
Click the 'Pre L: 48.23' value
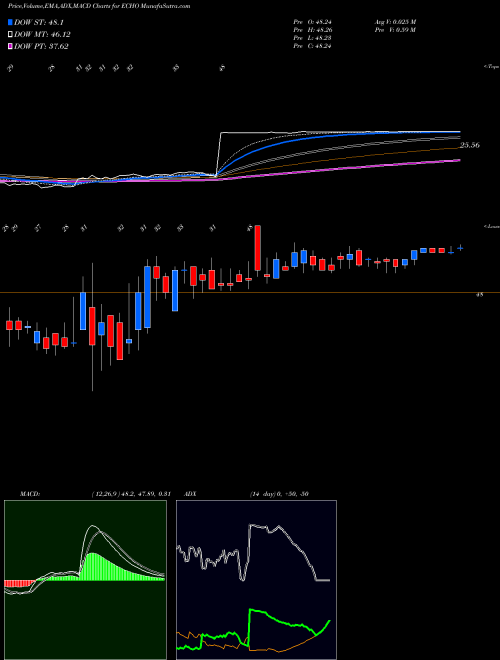pyautogui.click(x=312, y=38)
